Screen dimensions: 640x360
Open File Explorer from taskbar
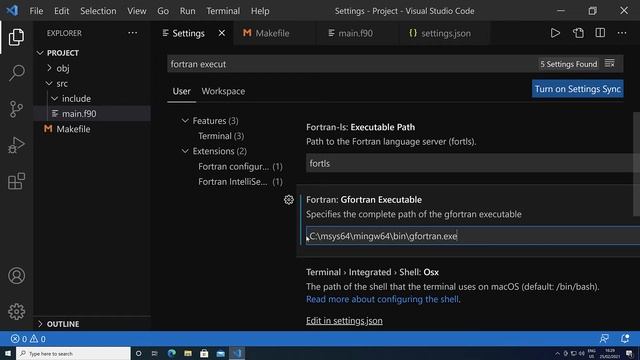click(188, 353)
